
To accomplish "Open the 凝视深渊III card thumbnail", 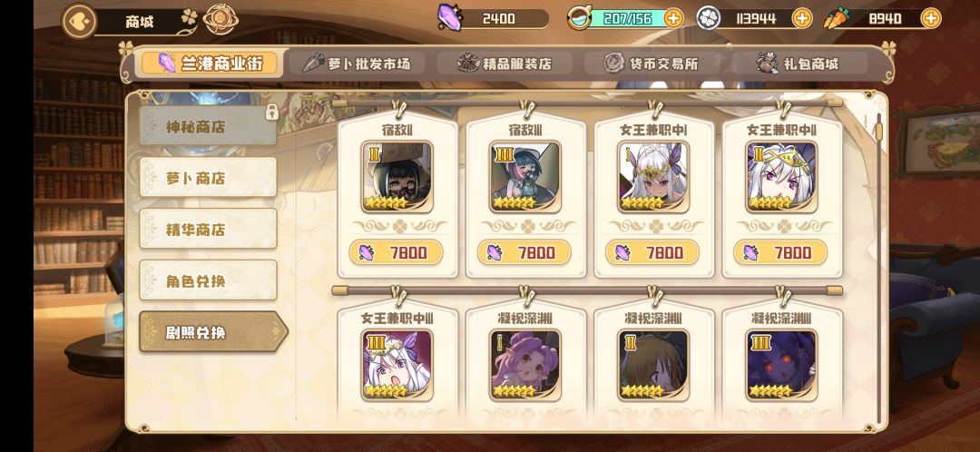I will pyautogui.click(x=781, y=365).
